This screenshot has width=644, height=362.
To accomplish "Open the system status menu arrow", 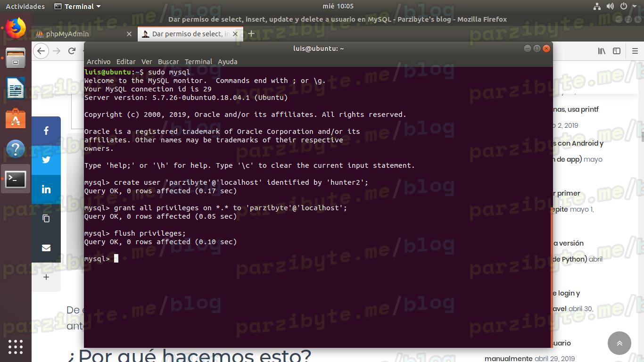I will (x=636, y=6).
